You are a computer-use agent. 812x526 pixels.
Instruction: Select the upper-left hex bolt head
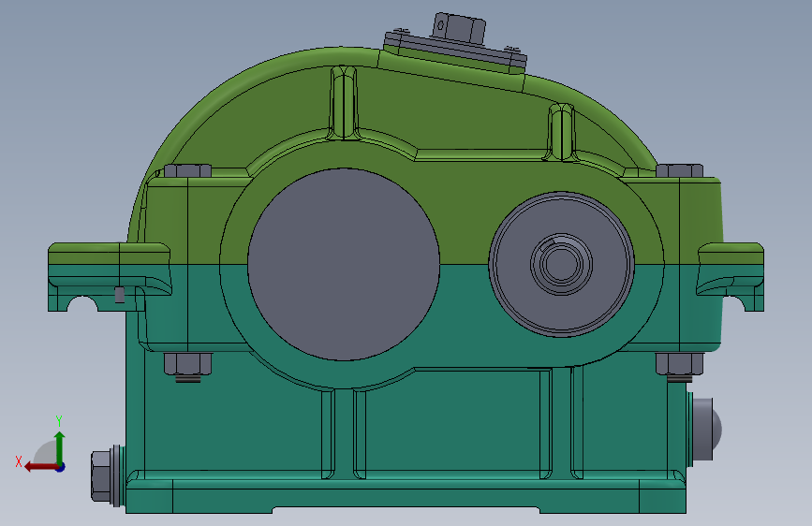coord(187,171)
